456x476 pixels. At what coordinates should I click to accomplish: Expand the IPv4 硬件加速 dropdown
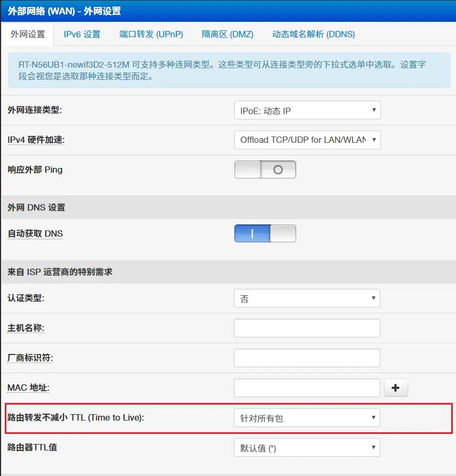pyautogui.click(x=307, y=140)
